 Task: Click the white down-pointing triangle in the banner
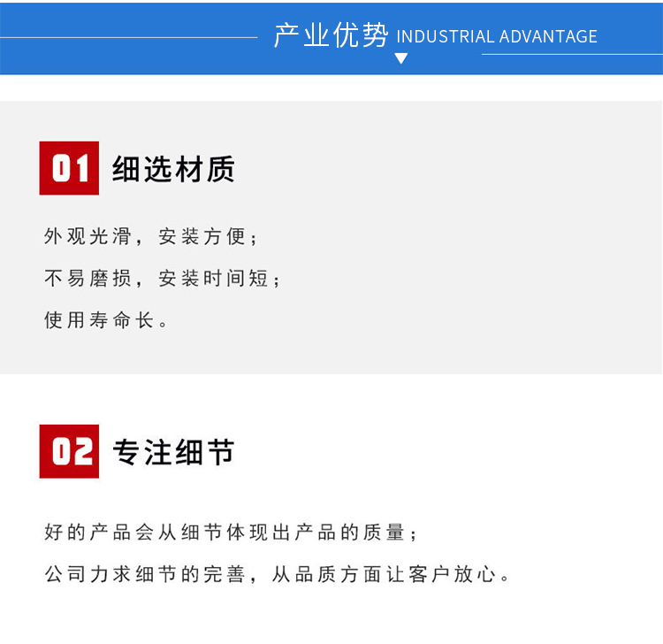(x=400, y=58)
